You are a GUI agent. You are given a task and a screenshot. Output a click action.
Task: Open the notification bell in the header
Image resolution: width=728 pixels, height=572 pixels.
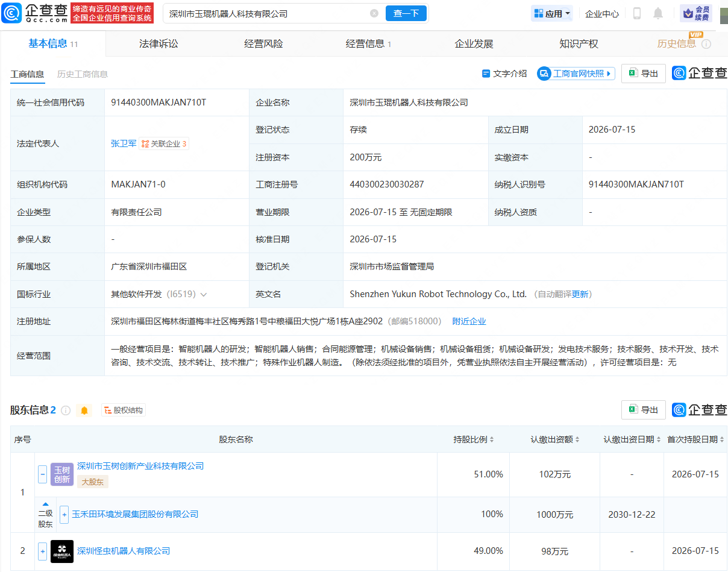coord(658,13)
